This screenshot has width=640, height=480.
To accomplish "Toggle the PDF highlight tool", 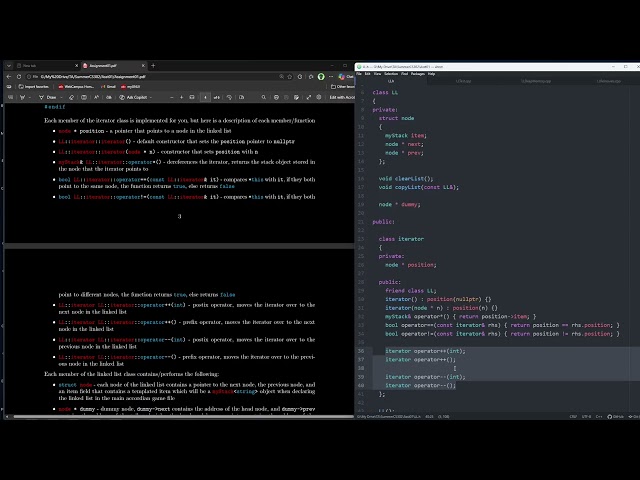I will pos(22,97).
